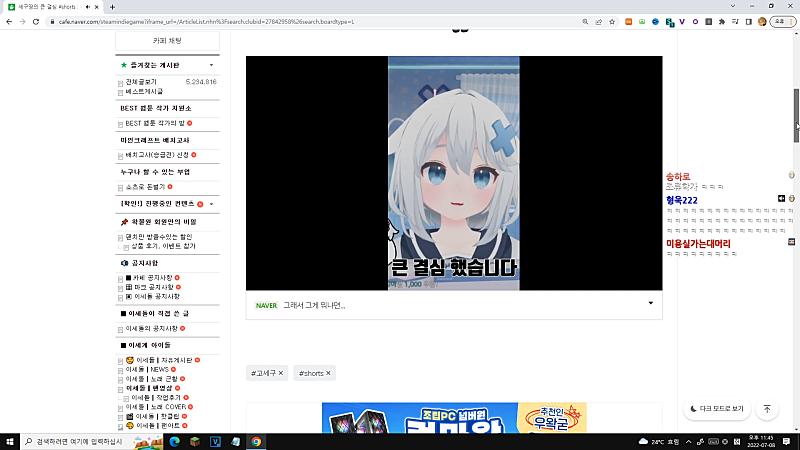
Task: Open the blue circular extension icon
Action: point(656,22)
